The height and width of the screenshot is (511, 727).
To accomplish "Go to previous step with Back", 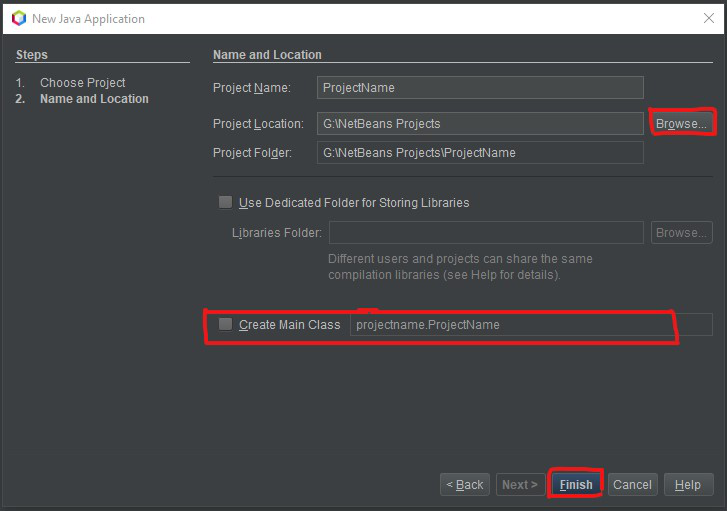I will (x=465, y=485).
